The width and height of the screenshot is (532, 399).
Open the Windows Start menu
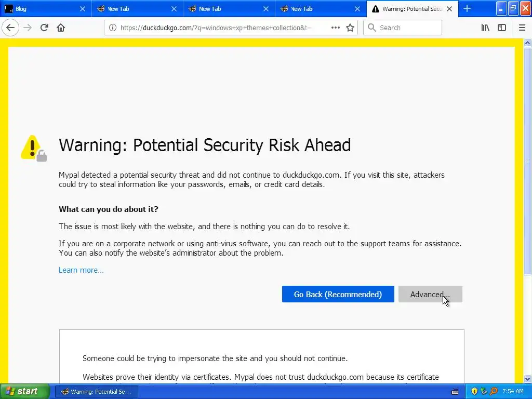(x=25, y=392)
